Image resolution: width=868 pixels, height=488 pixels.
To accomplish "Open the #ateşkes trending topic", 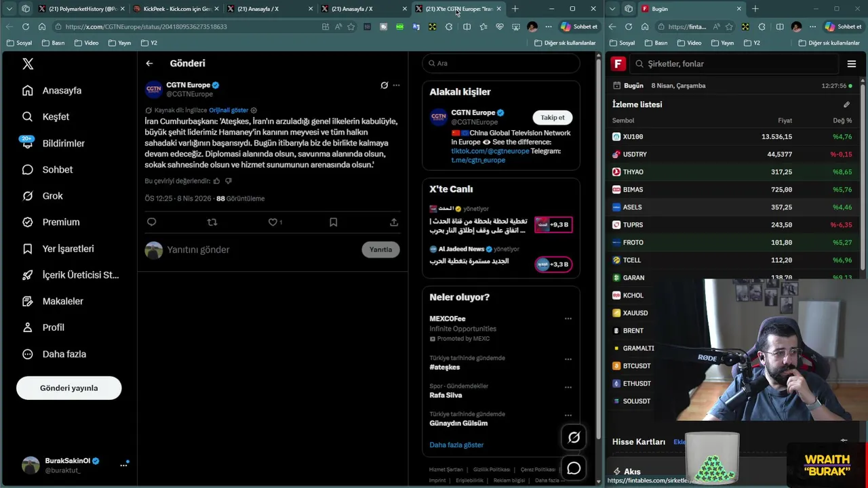I will pyautogui.click(x=444, y=367).
